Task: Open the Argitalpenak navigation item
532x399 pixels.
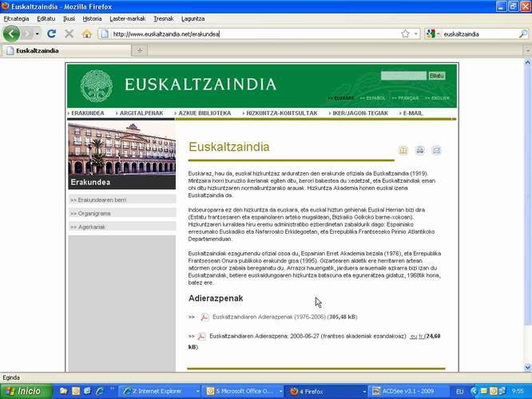Action: (x=140, y=113)
